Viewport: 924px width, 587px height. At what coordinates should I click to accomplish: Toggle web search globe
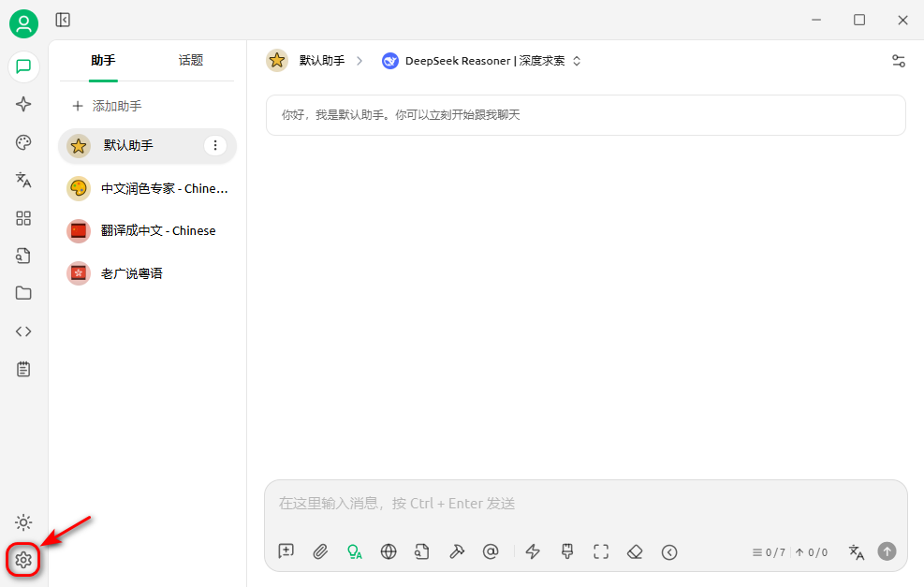pos(389,551)
